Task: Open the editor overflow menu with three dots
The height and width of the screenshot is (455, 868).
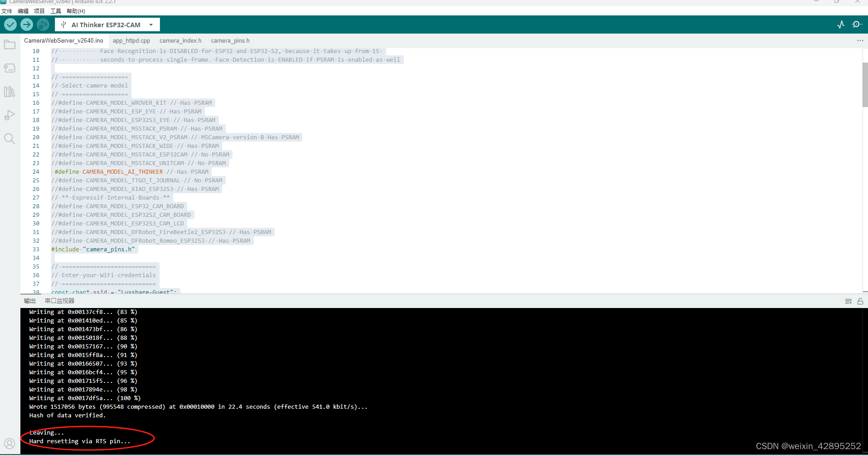Action: pos(860,40)
